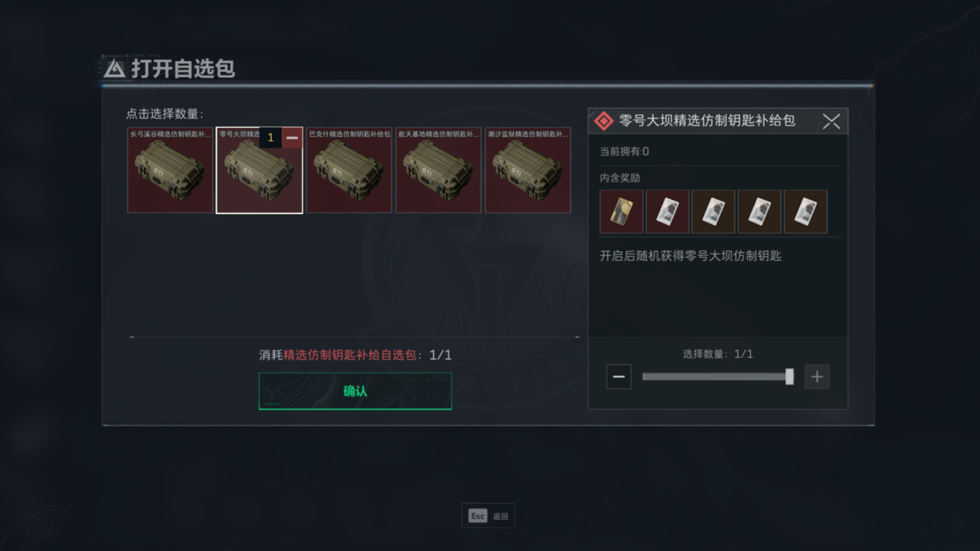Decrease selection quantity with the minus button

[x=619, y=377]
